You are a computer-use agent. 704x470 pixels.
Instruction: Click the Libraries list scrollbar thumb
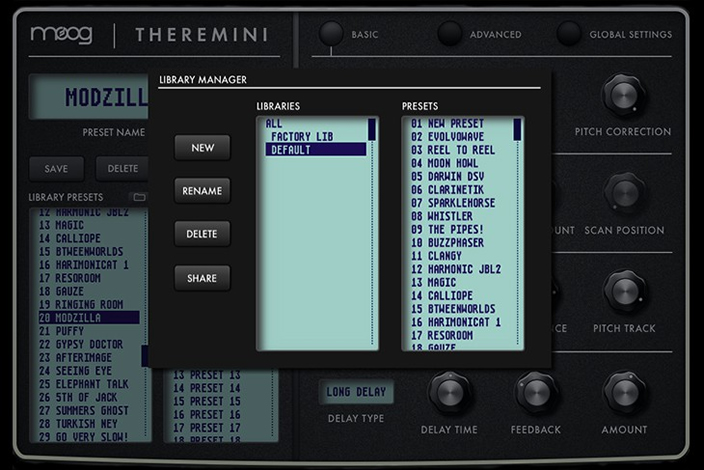pos(372,129)
